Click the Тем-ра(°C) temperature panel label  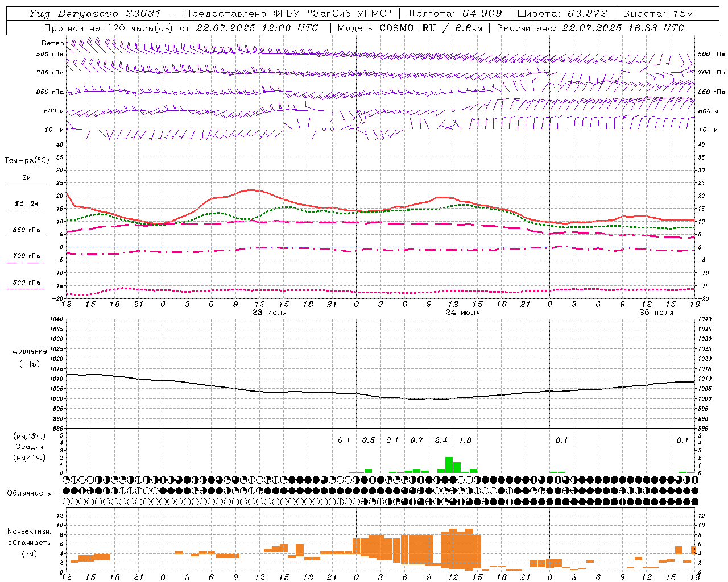tap(27, 161)
